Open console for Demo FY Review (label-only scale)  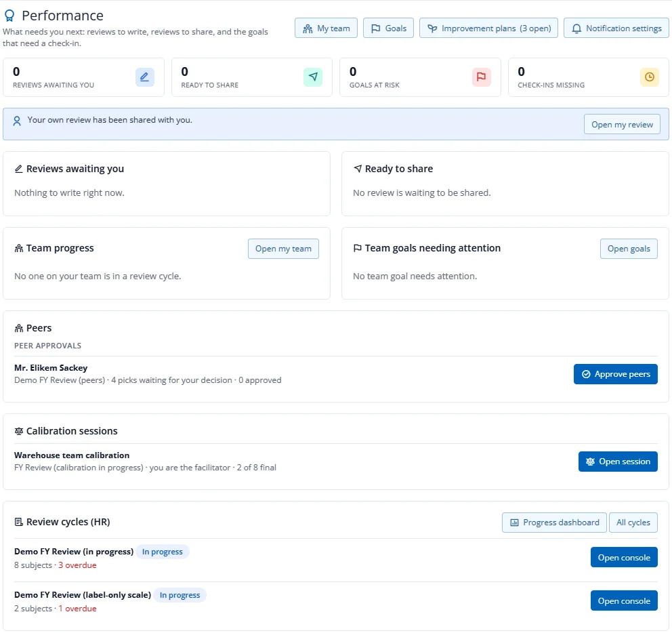(x=624, y=601)
